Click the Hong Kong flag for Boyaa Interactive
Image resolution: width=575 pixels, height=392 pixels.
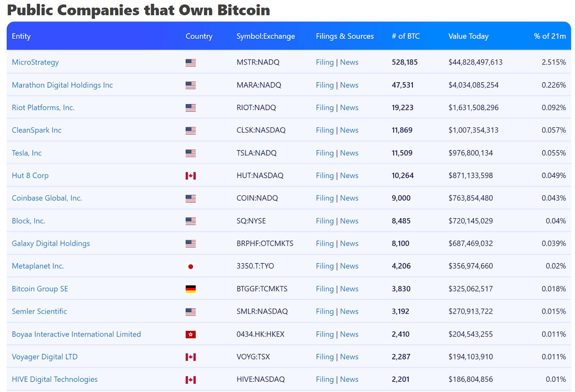click(190, 335)
